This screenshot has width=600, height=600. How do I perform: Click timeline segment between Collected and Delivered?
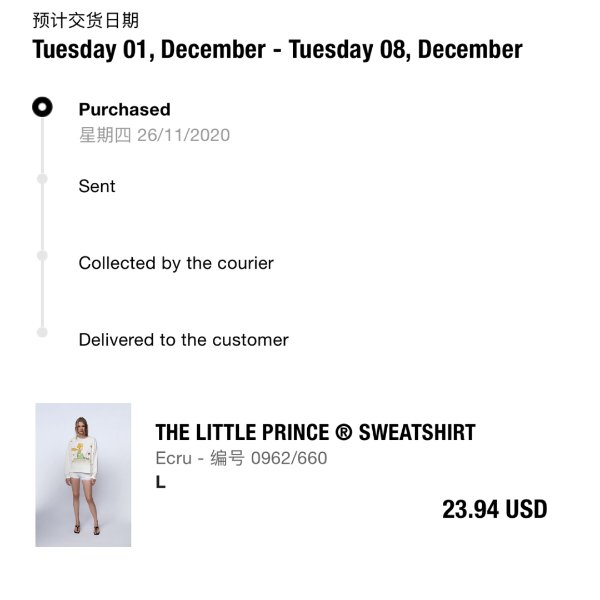point(42,293)
